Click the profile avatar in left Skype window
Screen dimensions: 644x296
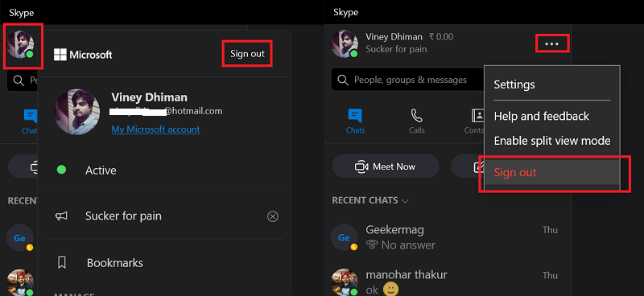(x=21, y=44)
